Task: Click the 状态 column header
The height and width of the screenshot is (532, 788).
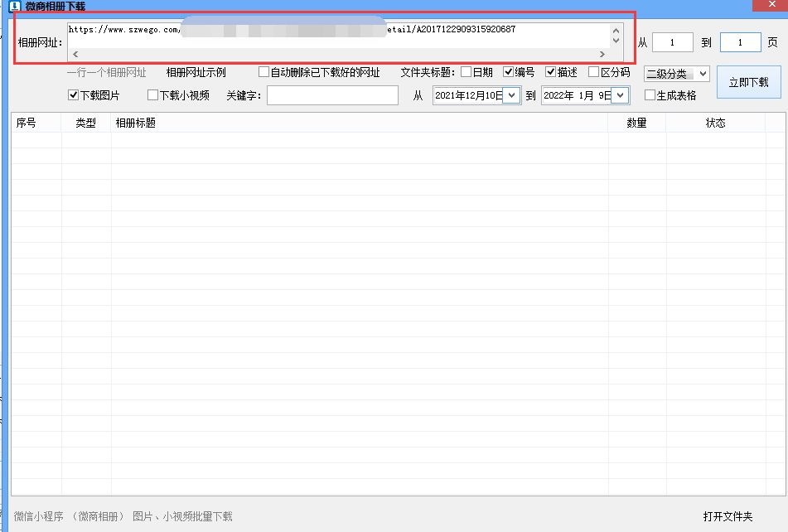Action: (714, 123)
